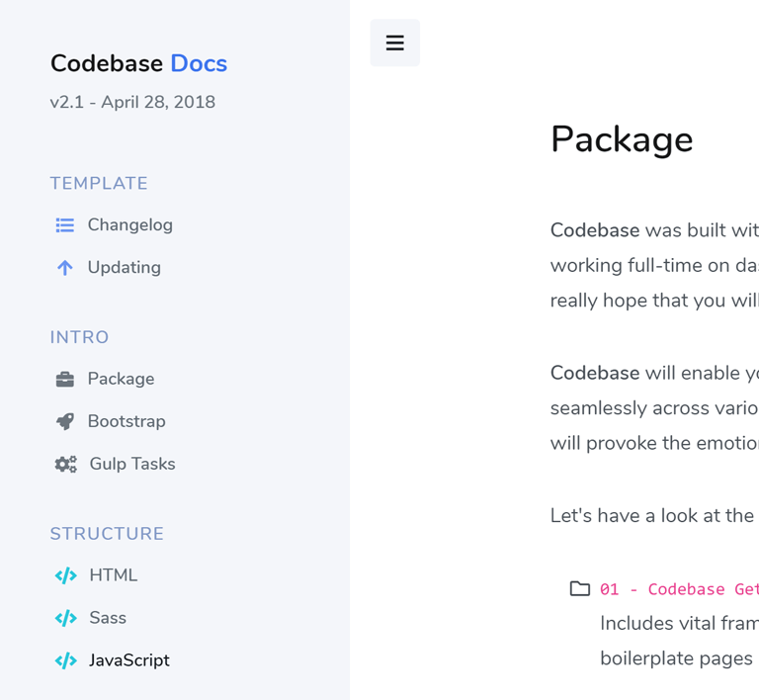Click the Changelog list icon
This screenshot has height=700, width=759.
[x=65, y=225]
